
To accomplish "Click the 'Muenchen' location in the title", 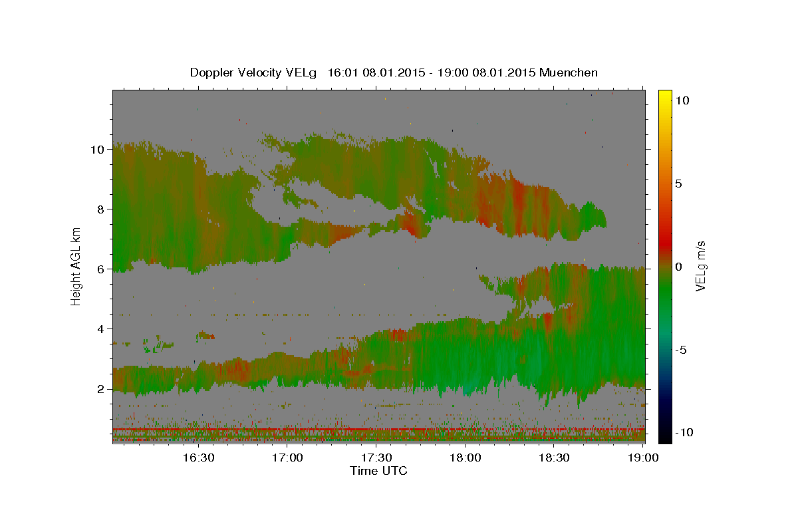I will pyautogui.click(x=569, y=72).
